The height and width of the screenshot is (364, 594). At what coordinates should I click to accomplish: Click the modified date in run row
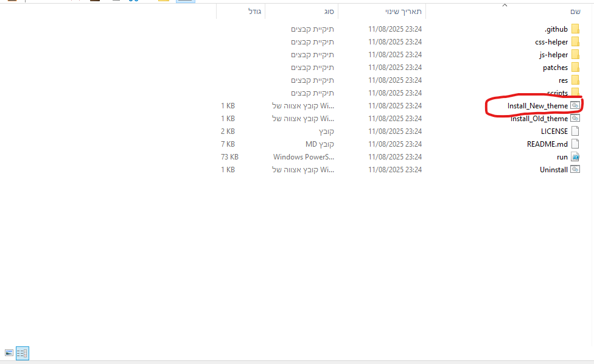click(395, 157)
